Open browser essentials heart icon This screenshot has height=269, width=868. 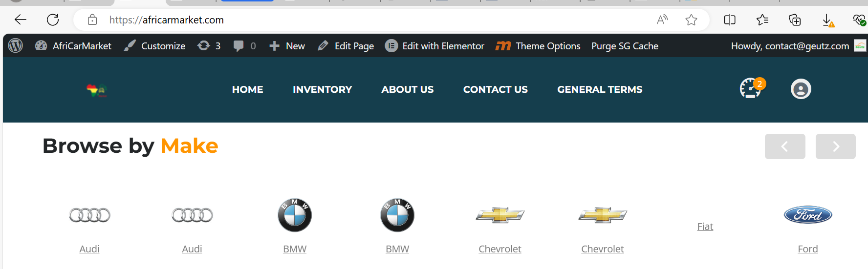[x=859, y=20]
